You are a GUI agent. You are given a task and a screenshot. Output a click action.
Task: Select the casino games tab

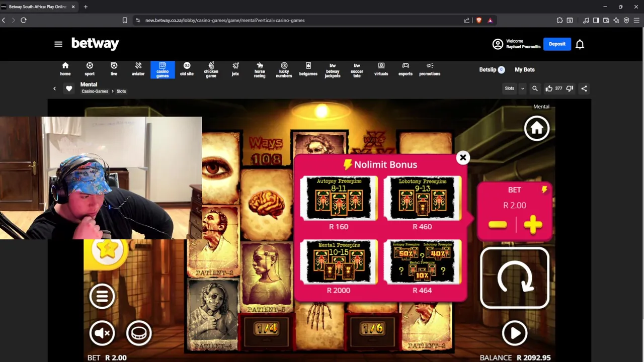[x=163, y=69]
